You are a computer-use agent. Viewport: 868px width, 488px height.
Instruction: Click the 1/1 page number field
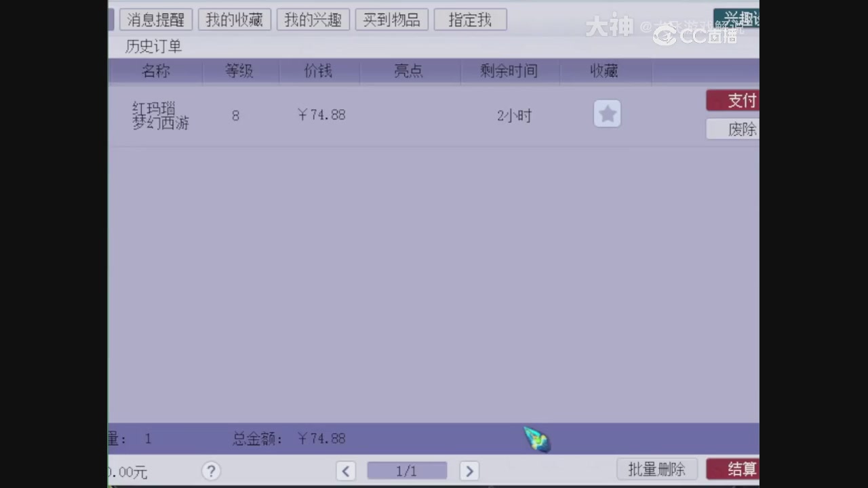click(x=407, y=470)
